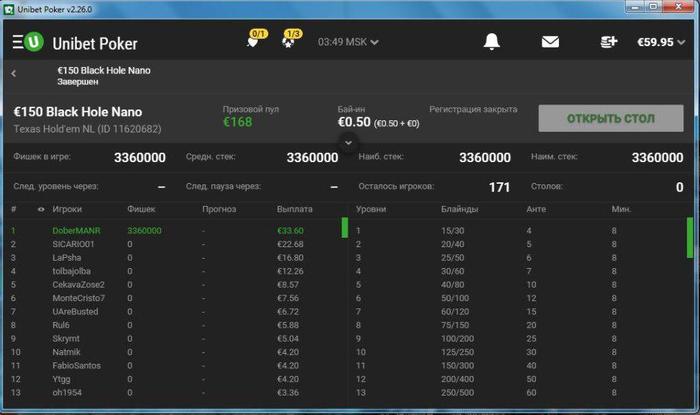Screen dimensions: 700x415
Task: Click the green Unibet logo
Action: tap(34, 42)
